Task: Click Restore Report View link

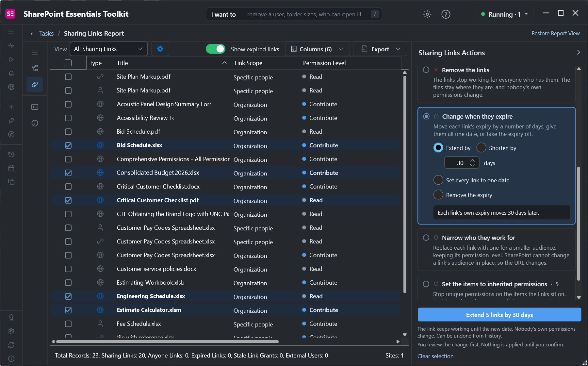Action: (x=555, y=33)
